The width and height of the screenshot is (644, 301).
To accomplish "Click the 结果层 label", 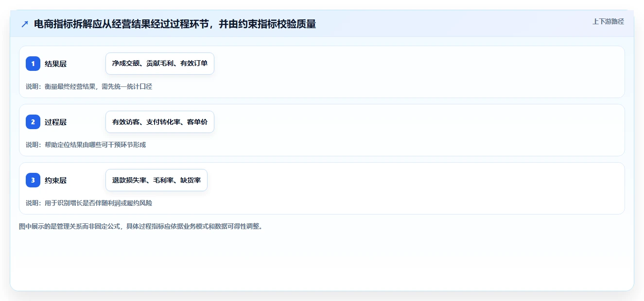I will (x=55, y=64).
